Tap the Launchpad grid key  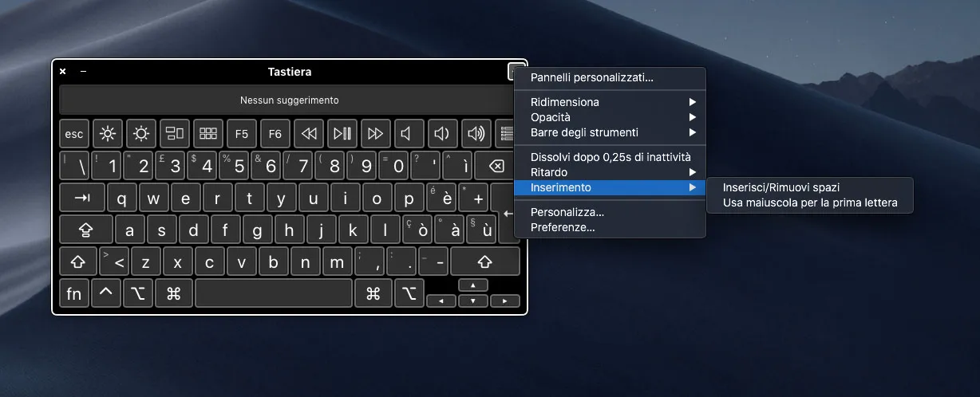point(208,133)
